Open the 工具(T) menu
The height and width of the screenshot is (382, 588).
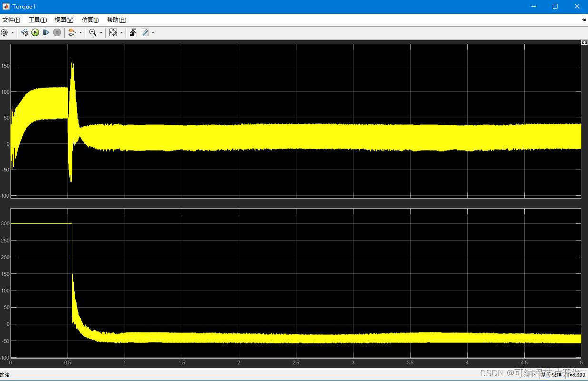(38, 20)
